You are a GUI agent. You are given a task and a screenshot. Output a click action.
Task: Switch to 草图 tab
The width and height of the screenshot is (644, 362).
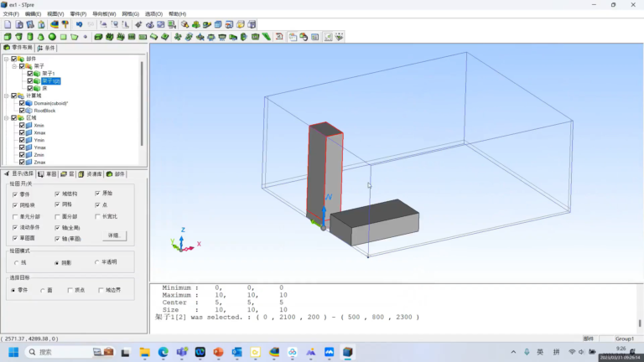pyautogui.click(x=47, y=174)
